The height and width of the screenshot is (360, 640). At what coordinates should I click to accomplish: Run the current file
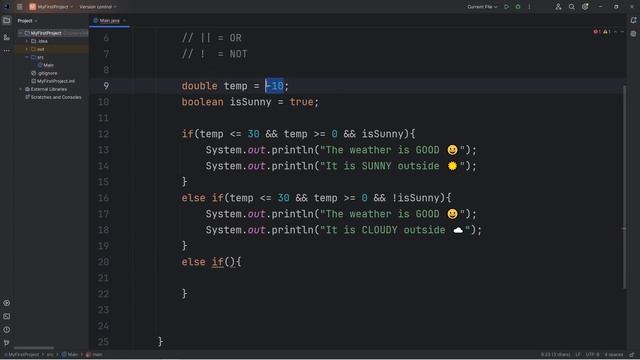(507, 7)
